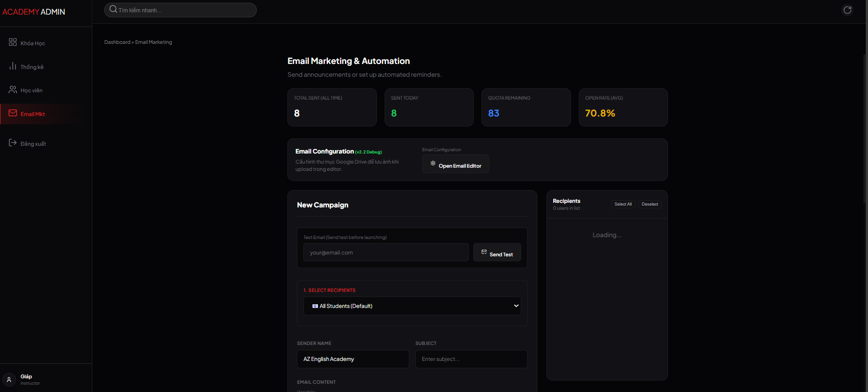This screenshot has width=868, height=392.
Task: Follow the Dashboard breadcrumb link
Action: click(x=117, y=42)
